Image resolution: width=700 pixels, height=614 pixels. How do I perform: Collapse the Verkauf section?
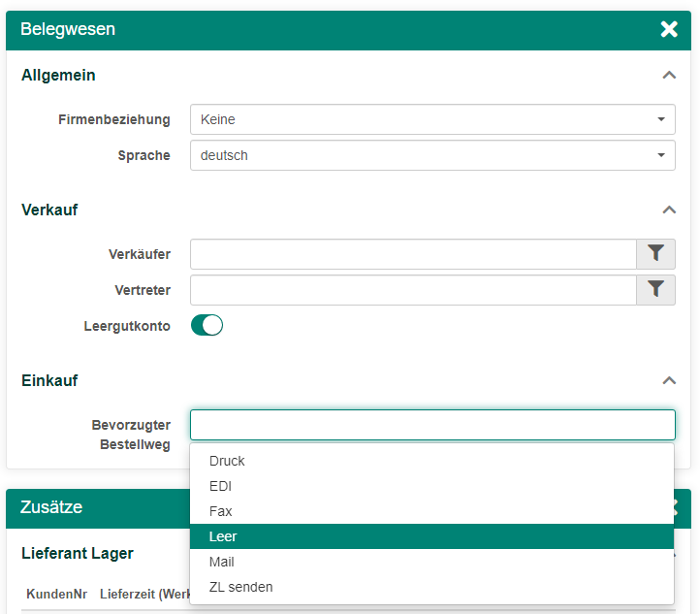tap(668, 210)
